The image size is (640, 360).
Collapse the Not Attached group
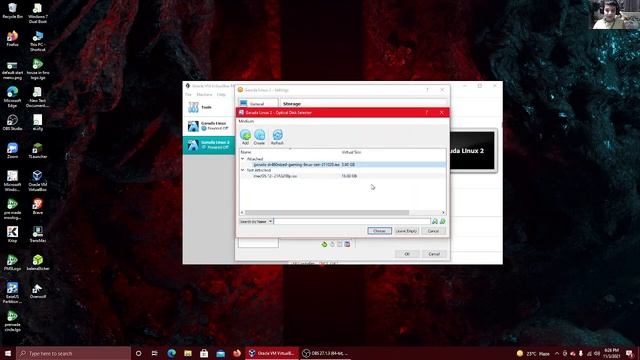click(x=242, y=170)
